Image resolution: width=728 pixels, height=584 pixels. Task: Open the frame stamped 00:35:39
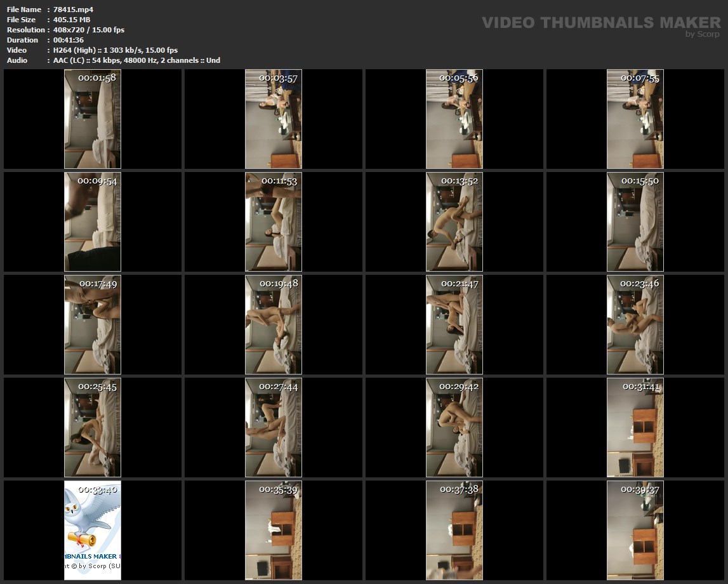[274, 531]
